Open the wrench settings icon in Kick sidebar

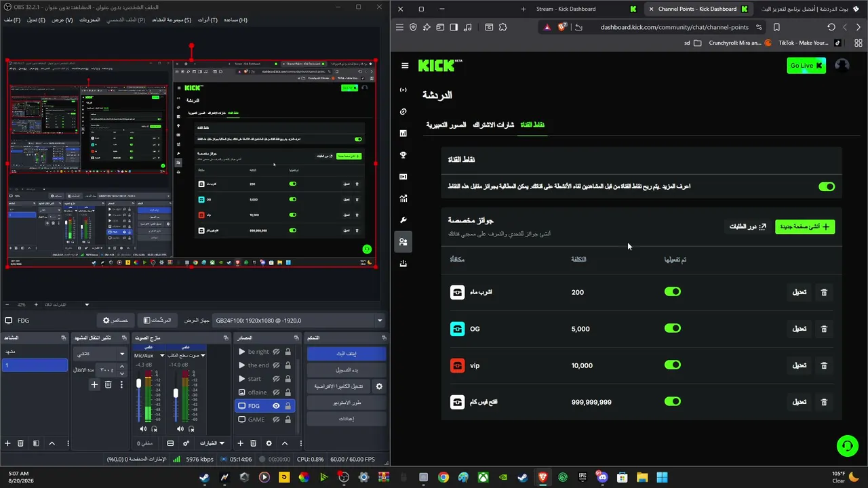coord(403,220)
